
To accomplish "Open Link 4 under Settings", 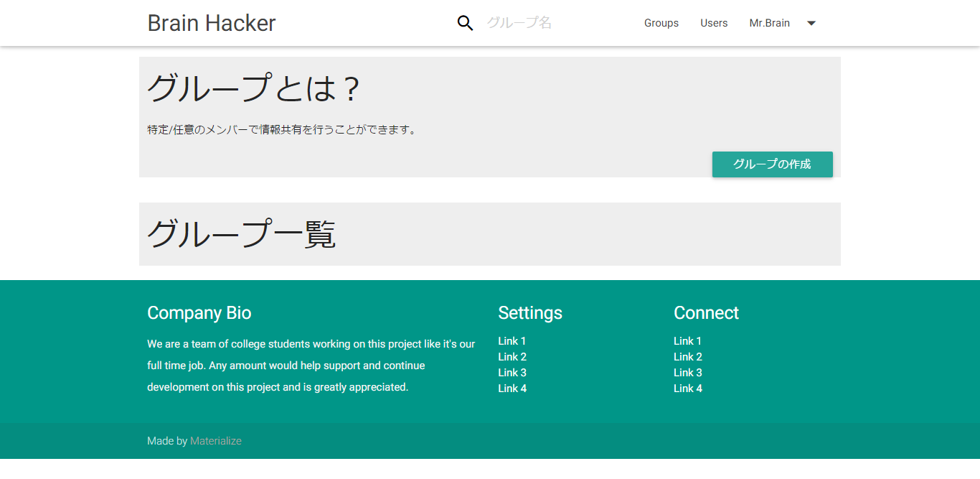I will pyautogui.click(x=512, y=389).
